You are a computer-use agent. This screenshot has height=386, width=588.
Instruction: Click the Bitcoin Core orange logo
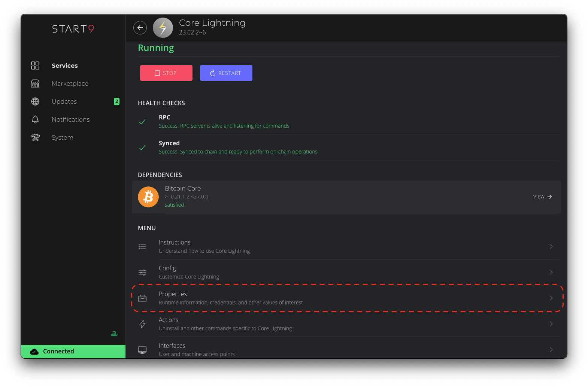pos(148,197)
